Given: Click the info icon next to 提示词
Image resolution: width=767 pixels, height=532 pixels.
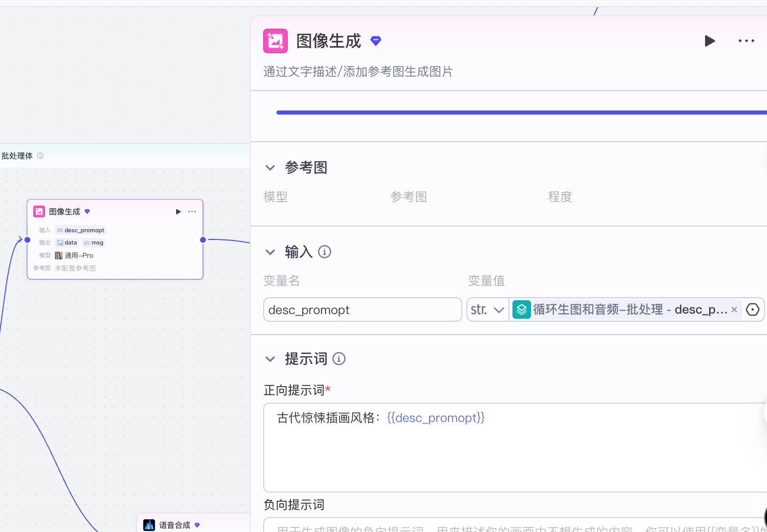Looking at the screenshot, I should [339, 359].
